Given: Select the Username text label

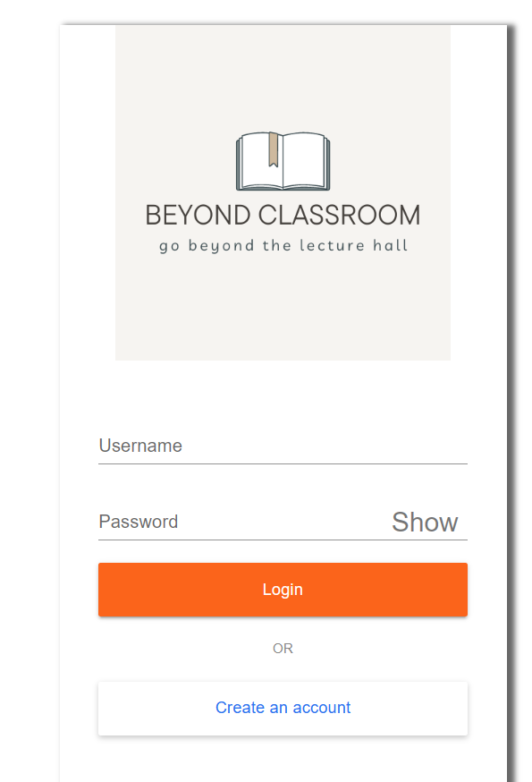Looking at the screenshot, I should [x=140, y=446].
